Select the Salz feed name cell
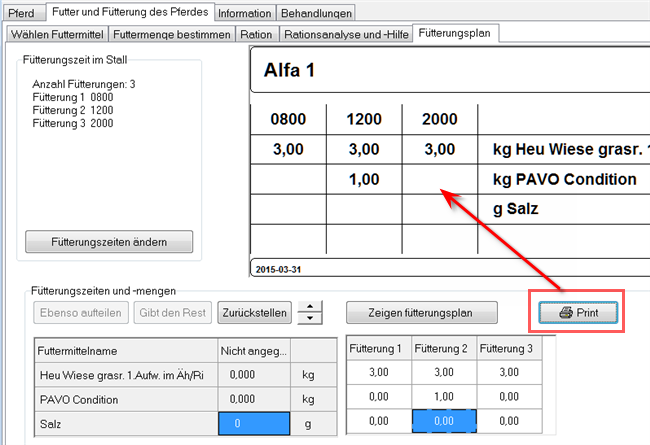This screenshot has height=445, width=650. tap(126, 424)
